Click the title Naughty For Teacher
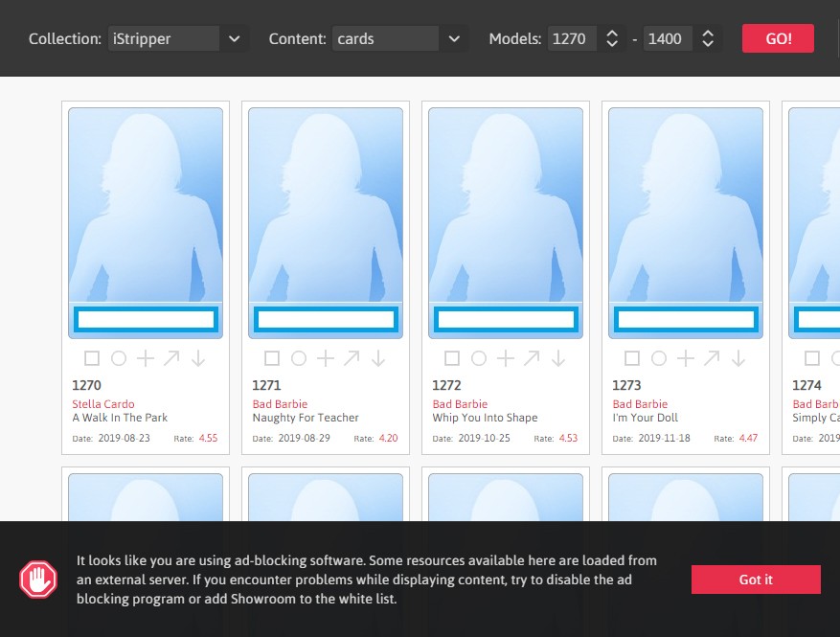Image resolution: width=840 pixels, height=637 pixels. point(306,418)
